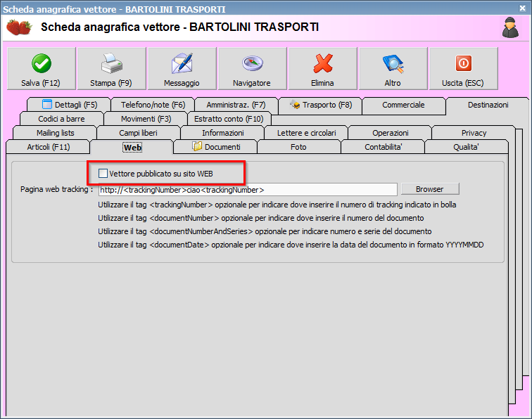
Task: Click the user avatar icon in header
Action: tap(510, 27)
